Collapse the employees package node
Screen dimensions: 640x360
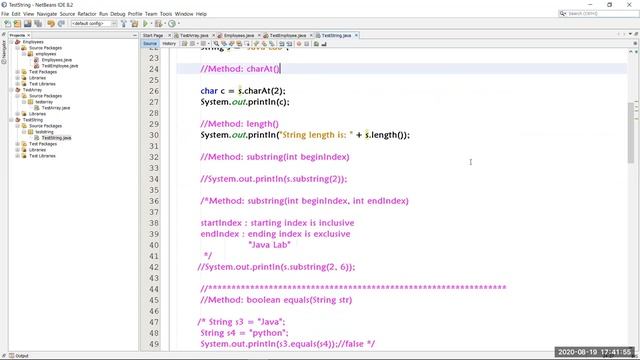pos(24,54)
